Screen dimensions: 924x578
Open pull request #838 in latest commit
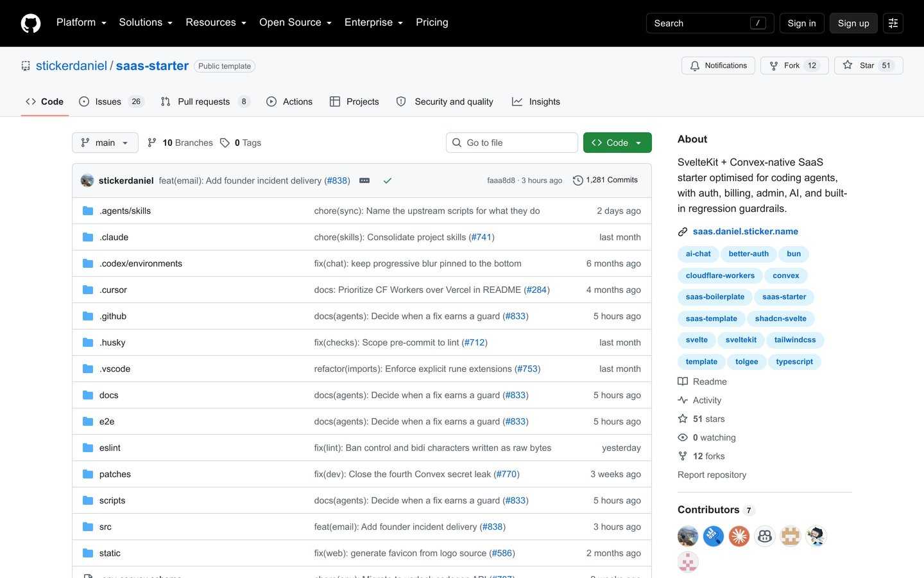[338, 180]
